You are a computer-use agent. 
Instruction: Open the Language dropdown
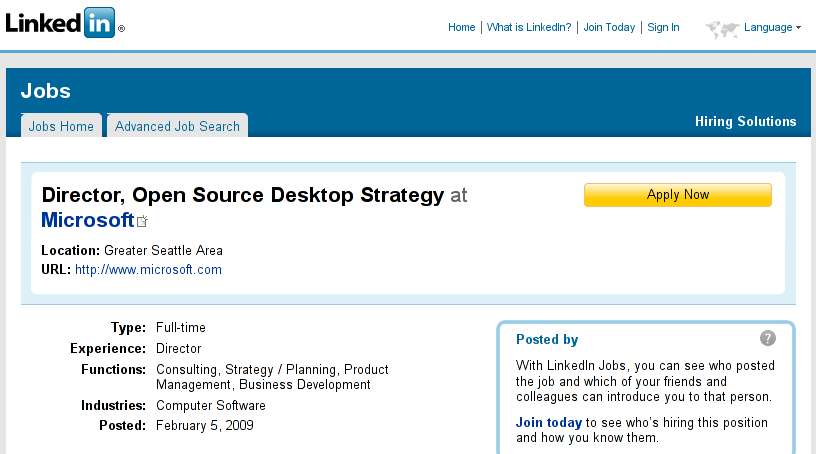point(772,28)
